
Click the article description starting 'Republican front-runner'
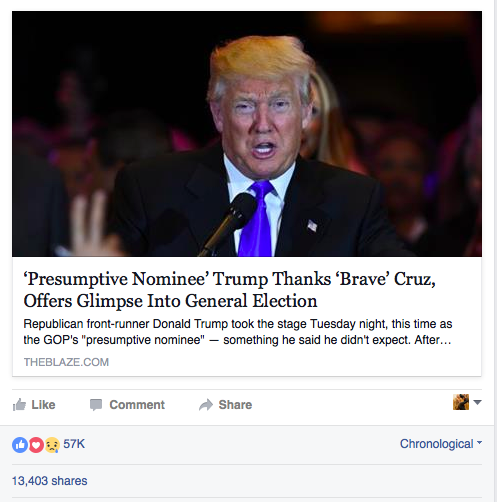click(238, 332)
